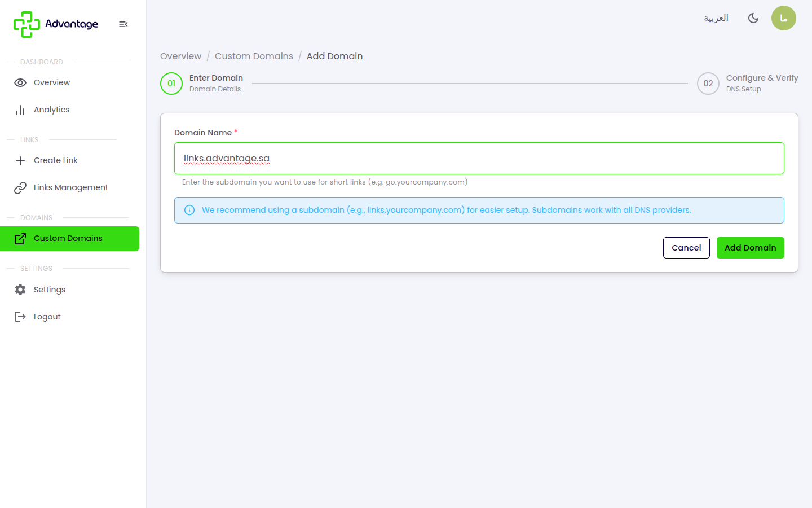The image size is (812, 508).
Task: Click the Cancel button
Action: [686, 248]
